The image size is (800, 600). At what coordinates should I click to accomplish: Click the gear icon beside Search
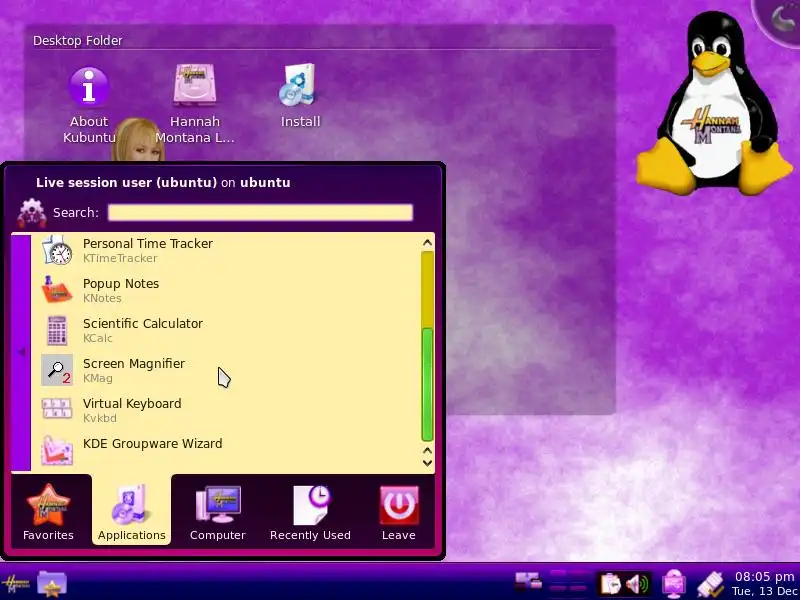[x=32, y=212]
